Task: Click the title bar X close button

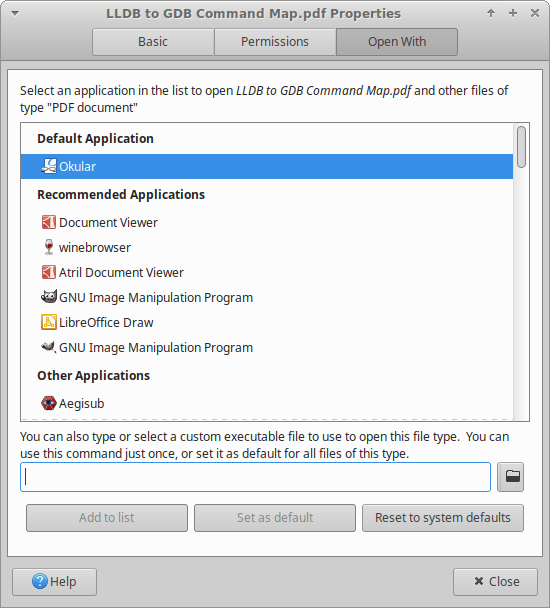Action: point(535,13)
